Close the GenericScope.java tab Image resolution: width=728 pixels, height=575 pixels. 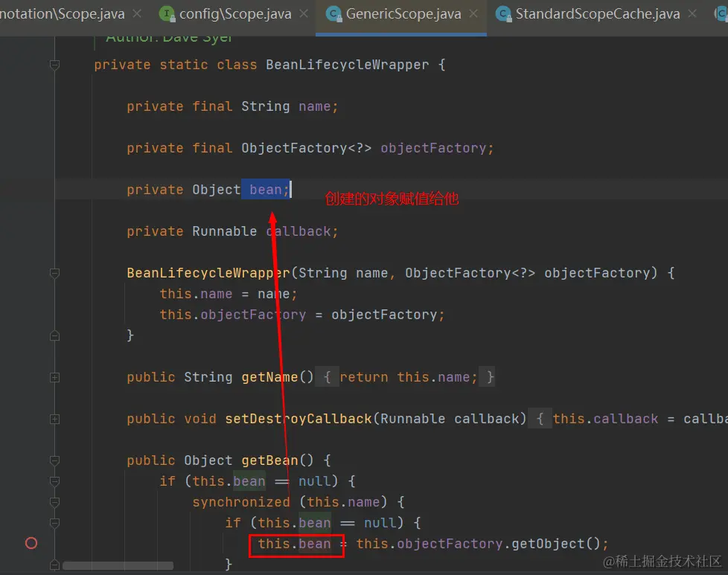(473, 14)
